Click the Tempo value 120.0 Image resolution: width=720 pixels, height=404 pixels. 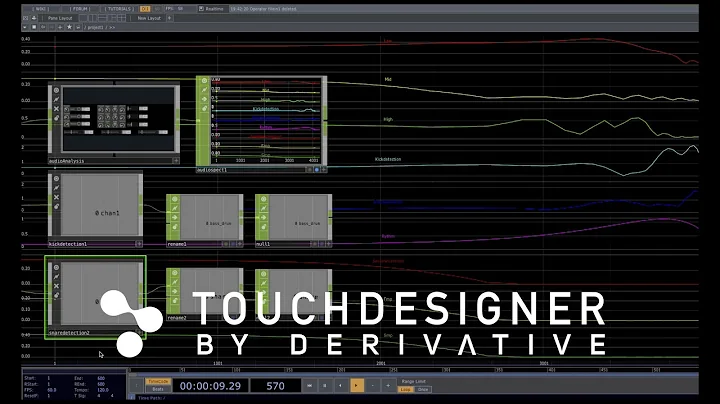click(x=103, y=390)
